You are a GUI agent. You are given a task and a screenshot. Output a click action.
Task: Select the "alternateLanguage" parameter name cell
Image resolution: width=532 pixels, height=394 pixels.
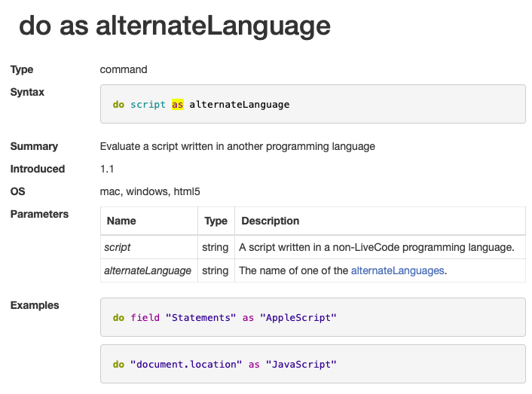[x=148, y=270]
